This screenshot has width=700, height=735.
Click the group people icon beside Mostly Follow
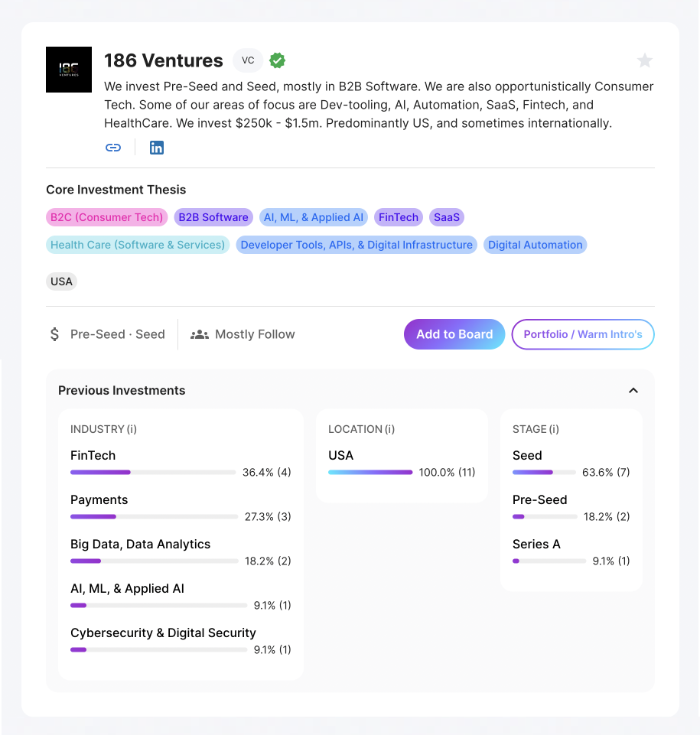coord(199,334)
